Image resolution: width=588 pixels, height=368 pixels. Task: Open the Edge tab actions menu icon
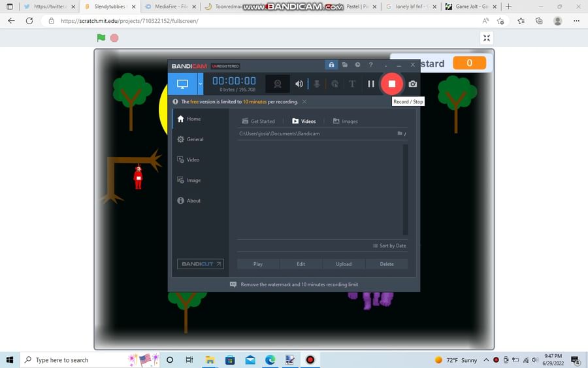[10, 7]
